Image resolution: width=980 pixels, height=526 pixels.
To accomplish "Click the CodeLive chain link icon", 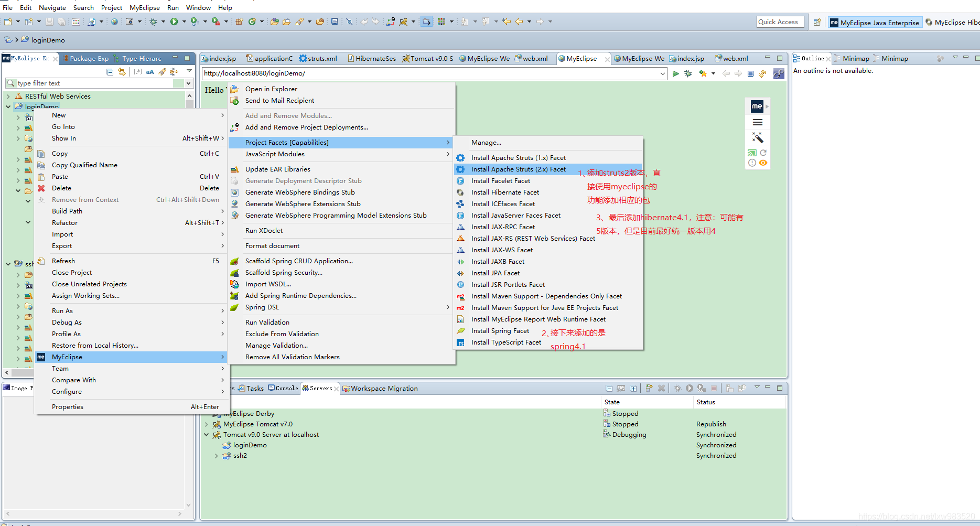I will [779, 73].
